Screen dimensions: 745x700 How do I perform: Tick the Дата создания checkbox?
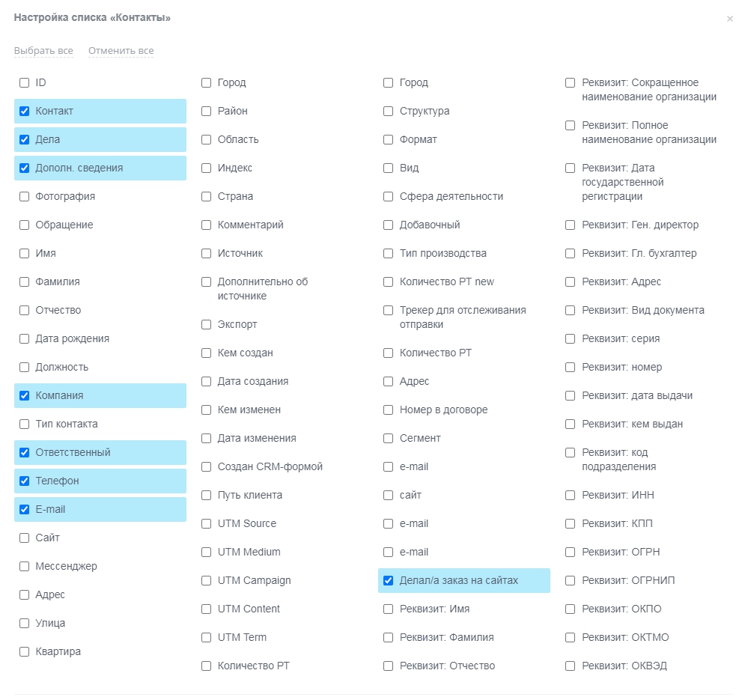point(206,382)
